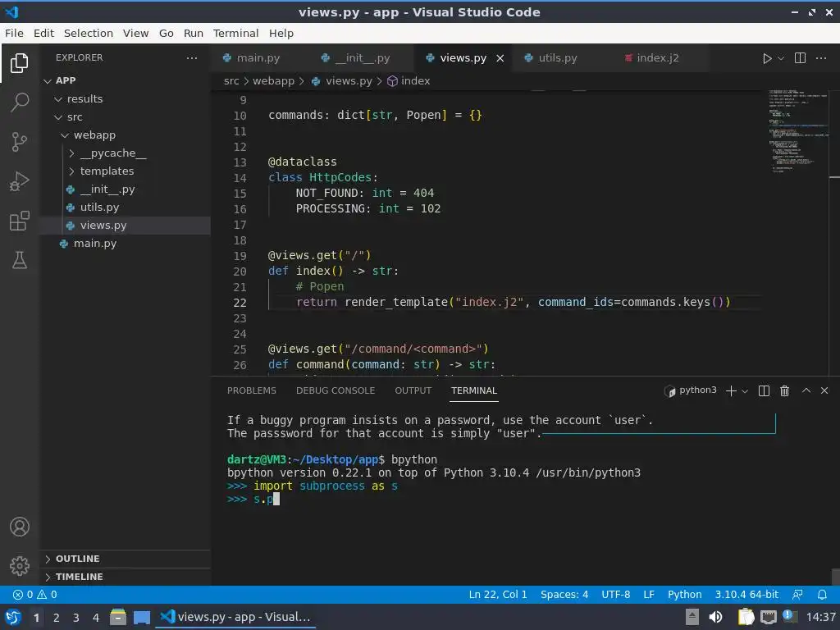The width and height of the screenshot is (840, 630).
Task: Open the Source Control view
Action: pyautogui.click(x=20, y=142)
